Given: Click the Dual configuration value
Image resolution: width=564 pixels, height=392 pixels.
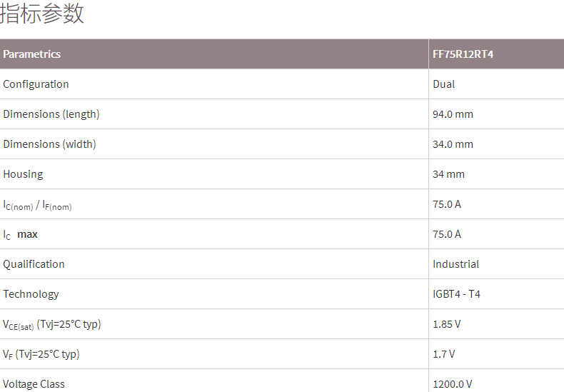Looking at the screenshot, I should (x=443, y=84).
